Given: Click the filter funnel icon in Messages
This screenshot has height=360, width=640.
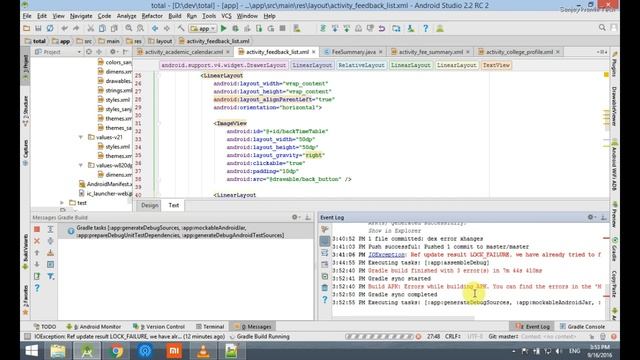Looking at the screenshot, I should coord(51,276).
